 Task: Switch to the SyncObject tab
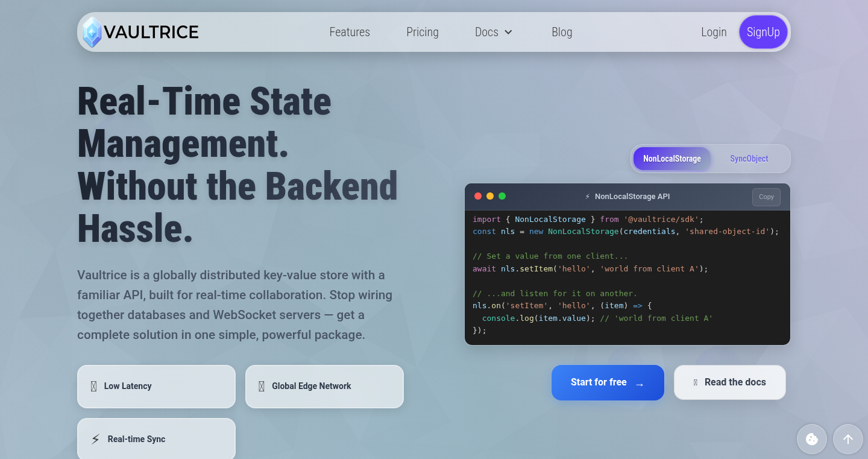click(749, 159)
